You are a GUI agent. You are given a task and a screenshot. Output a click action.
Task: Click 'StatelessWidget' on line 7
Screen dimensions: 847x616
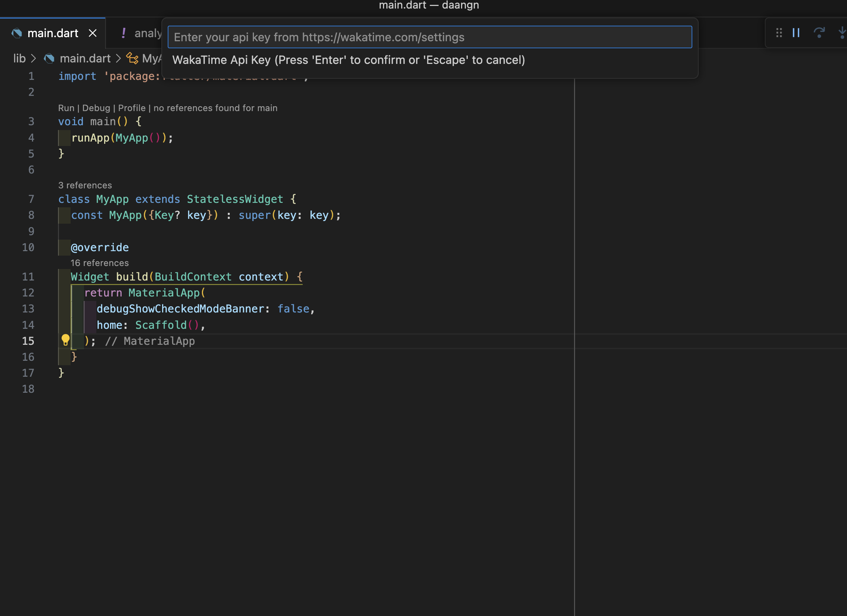point(235,199)
